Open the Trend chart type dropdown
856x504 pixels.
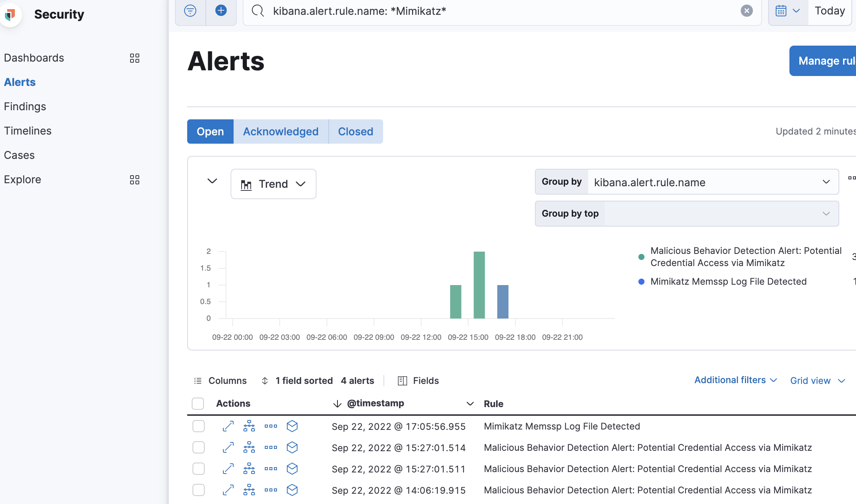point(273,184)
